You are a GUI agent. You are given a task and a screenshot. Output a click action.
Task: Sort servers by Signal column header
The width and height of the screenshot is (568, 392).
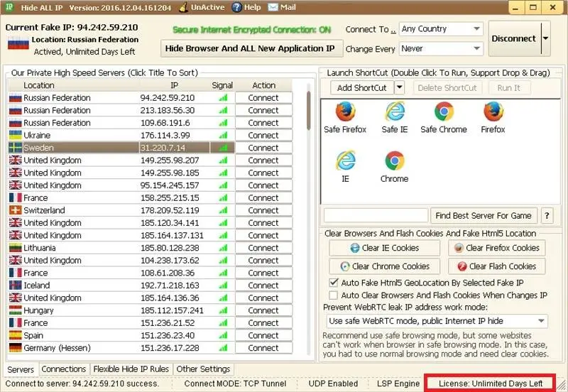click(222, 85)
